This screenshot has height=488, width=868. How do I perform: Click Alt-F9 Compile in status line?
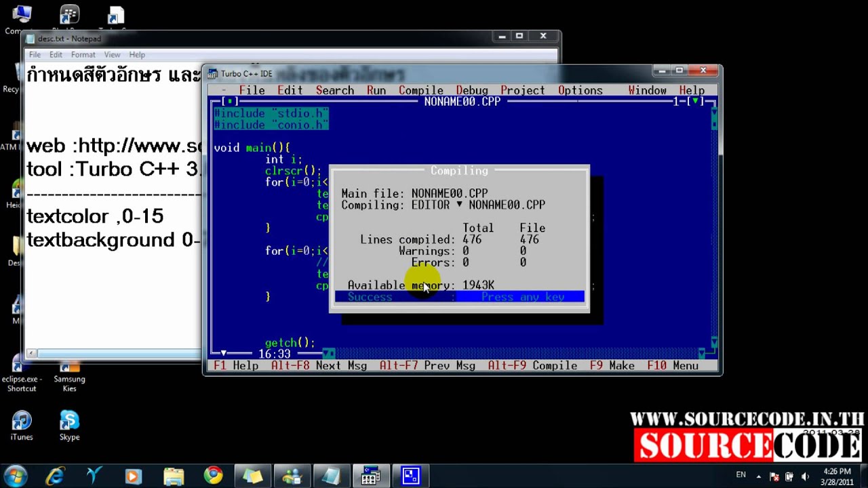tap(532, 365)
